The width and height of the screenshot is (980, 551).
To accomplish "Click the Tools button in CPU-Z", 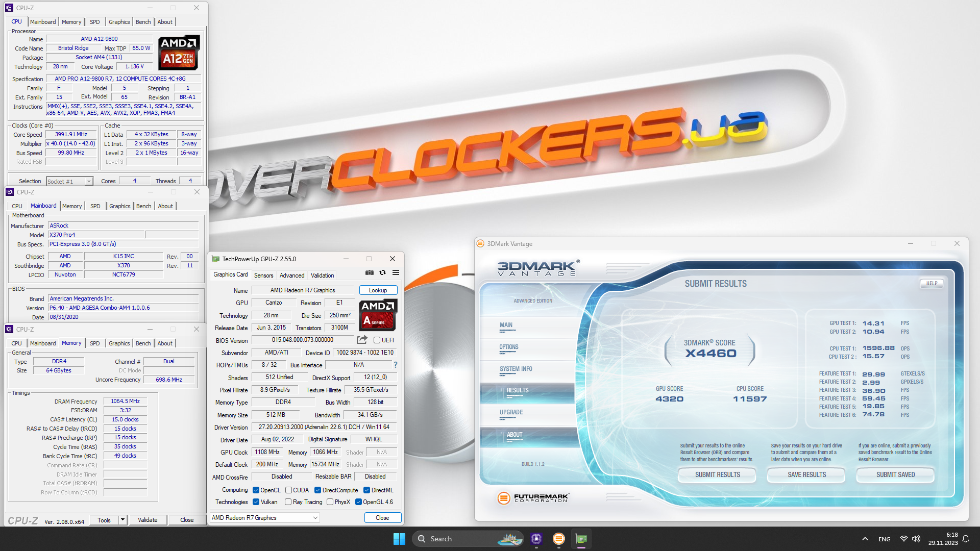I will pyautogui.click(x=104, y=520).
